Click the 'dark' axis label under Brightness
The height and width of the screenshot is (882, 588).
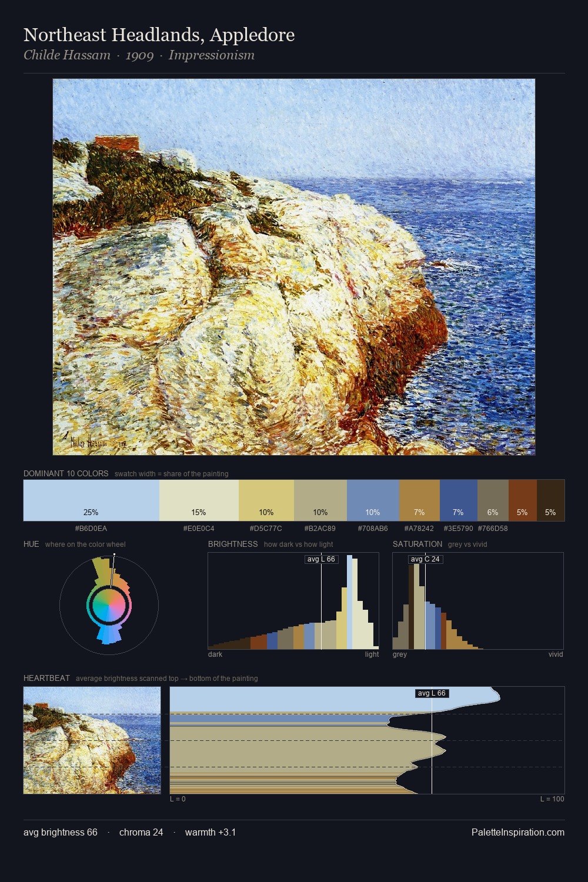pos(215,654)
